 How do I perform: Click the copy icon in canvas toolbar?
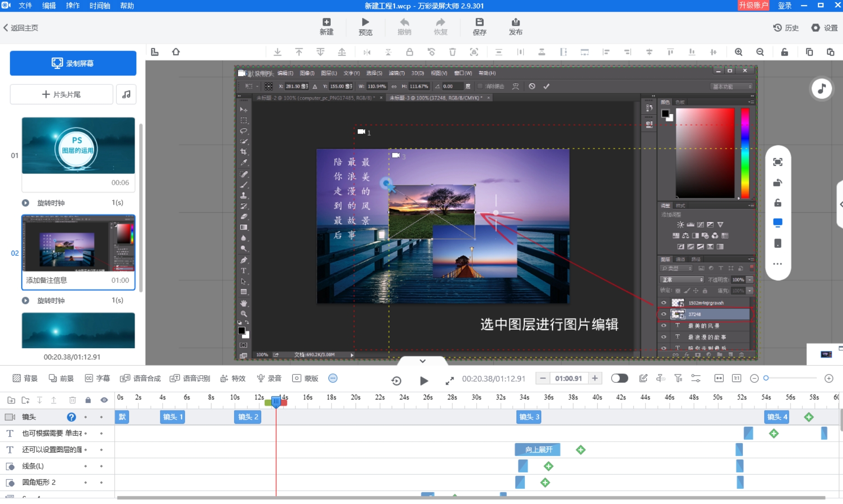tap(809, 52)
